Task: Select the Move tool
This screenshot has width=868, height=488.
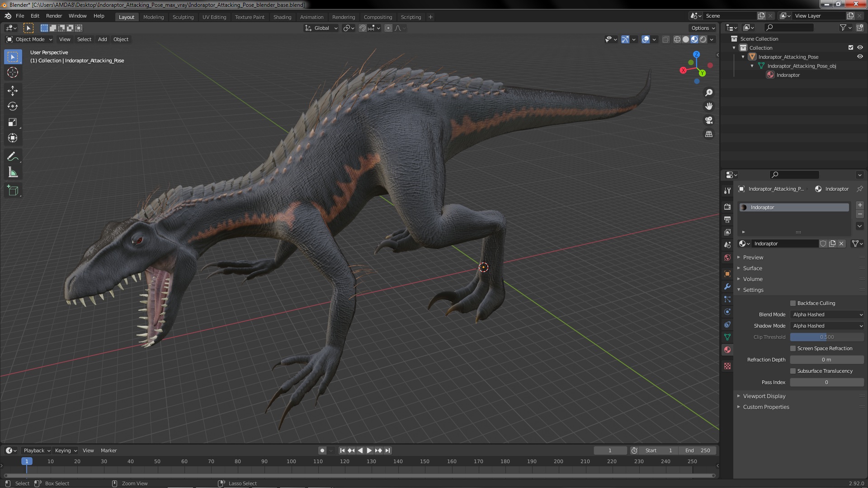Action: pyautogui.click(x=13, y=91)
